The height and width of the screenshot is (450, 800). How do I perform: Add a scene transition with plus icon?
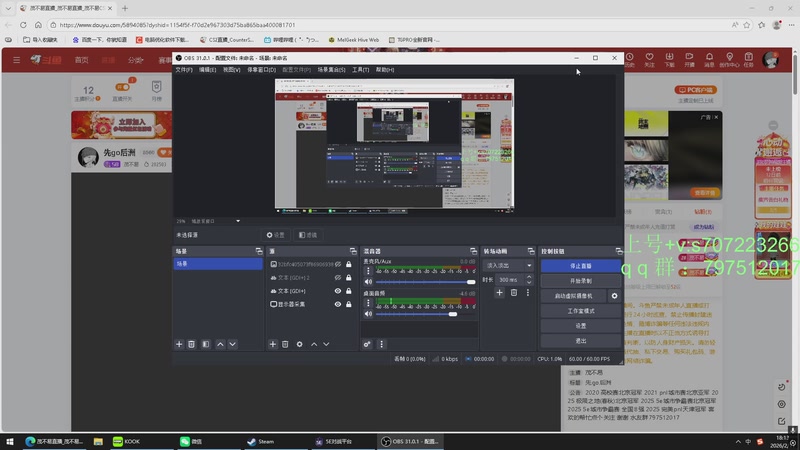pos(499,292)
